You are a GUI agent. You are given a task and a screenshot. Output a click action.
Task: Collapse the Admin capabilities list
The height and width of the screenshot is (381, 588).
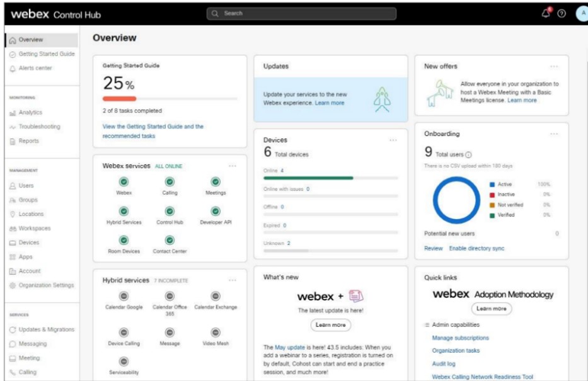[427, 325]
